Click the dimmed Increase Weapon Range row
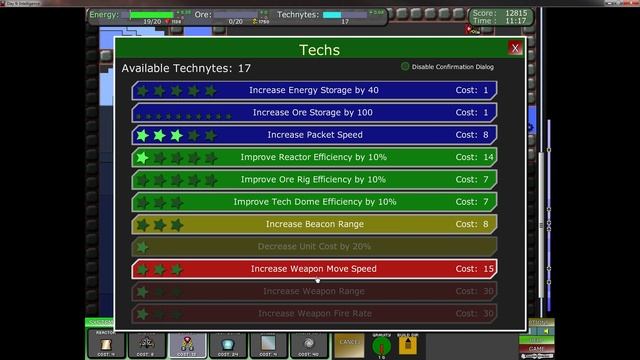This screenshot has width=640, height=360. [x=314, y=291]
